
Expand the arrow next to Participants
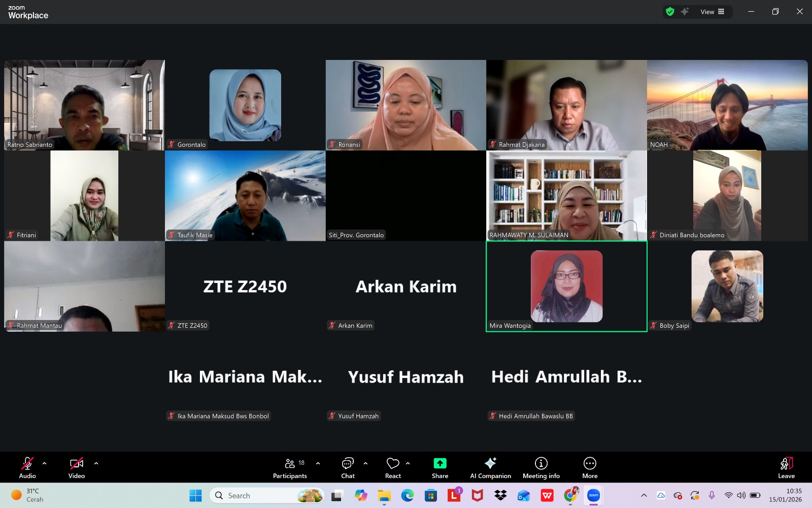pos(318,463)
